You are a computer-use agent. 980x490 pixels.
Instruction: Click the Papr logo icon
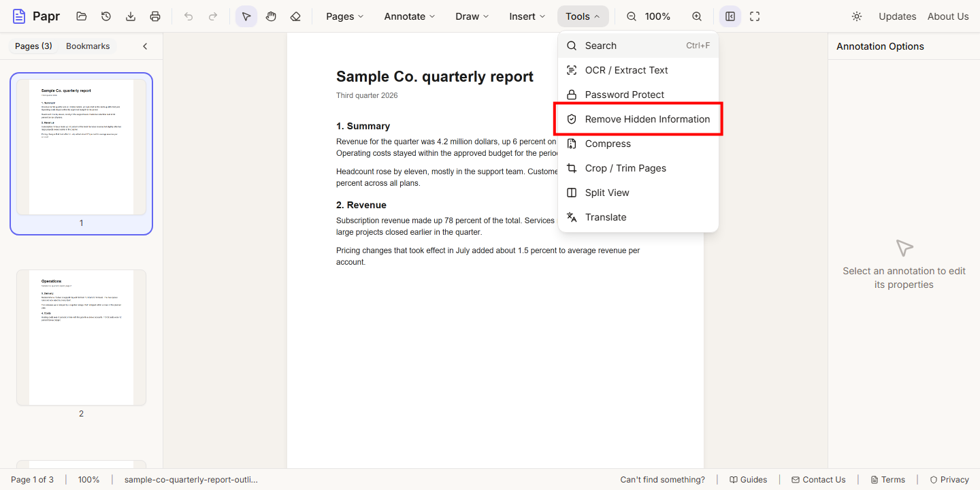19,16
